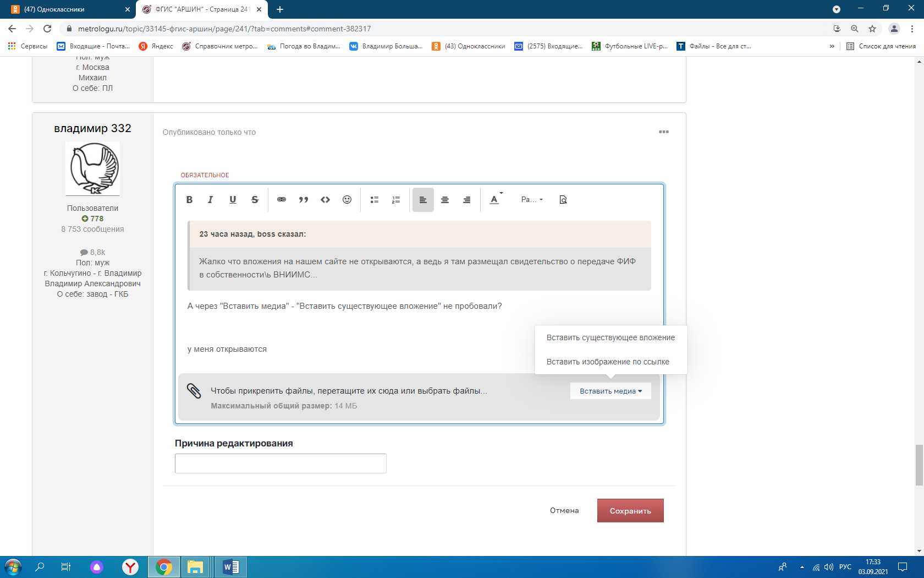Select "Вставить существующее вложение" menu item
The image size is (924, 578).
[610, 338]
